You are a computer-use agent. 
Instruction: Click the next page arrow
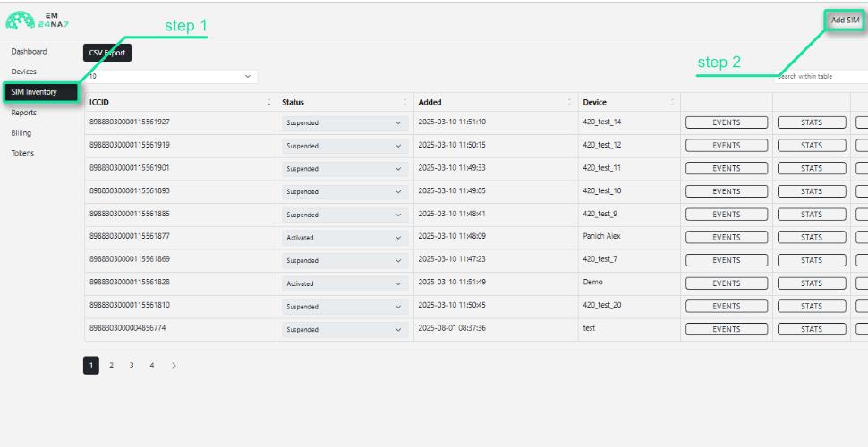[x=174, y=366]
